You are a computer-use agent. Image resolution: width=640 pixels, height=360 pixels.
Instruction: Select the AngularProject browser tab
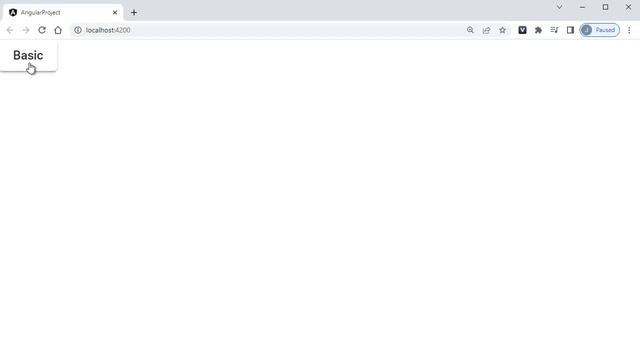coord(63,13)
